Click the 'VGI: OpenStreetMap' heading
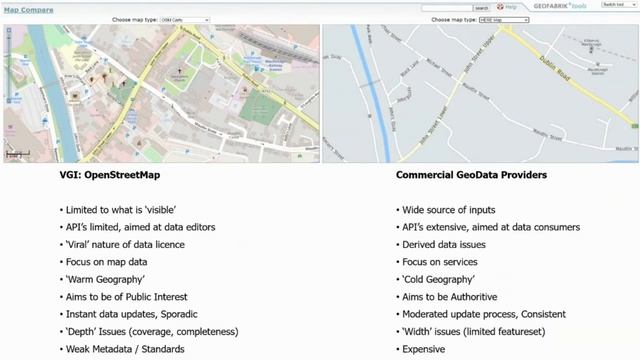Viewport: 640px width, 360px height. 110,175
